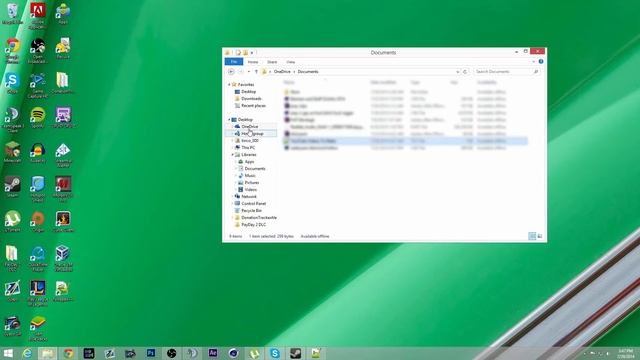This screenshot has width=640, height=360.
Task: Select Homegroup in the navigation pane
Action: [x=249, y=133]
